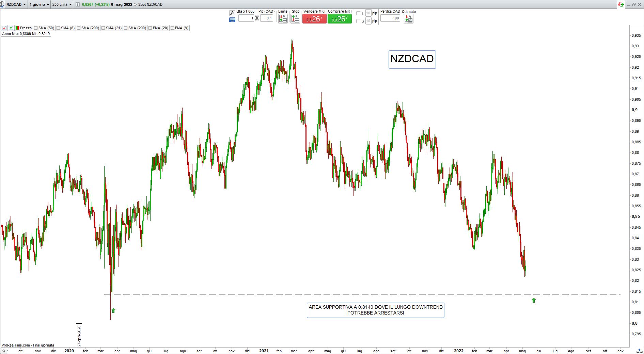
Task: Expand the 1 giorno timeframe dropdown
Action: tap(39, 4)
